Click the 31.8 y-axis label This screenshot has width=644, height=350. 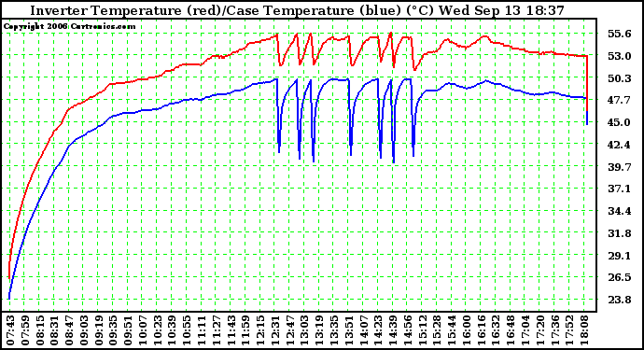point(620,233)
